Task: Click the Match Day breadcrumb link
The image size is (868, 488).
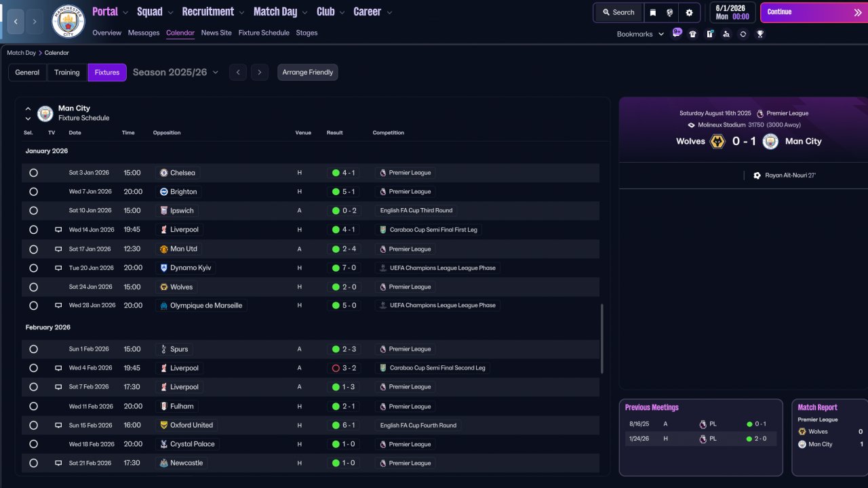Action: click(x=21, y=53)
